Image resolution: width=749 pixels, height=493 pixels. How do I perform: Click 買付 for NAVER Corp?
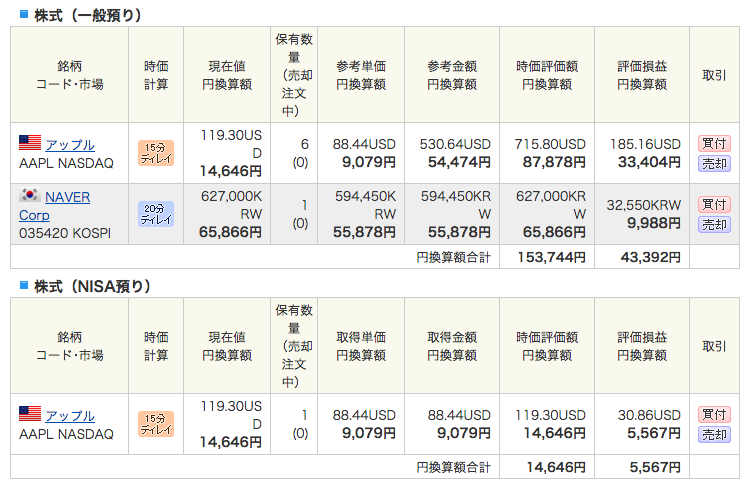tap(714, 204)
